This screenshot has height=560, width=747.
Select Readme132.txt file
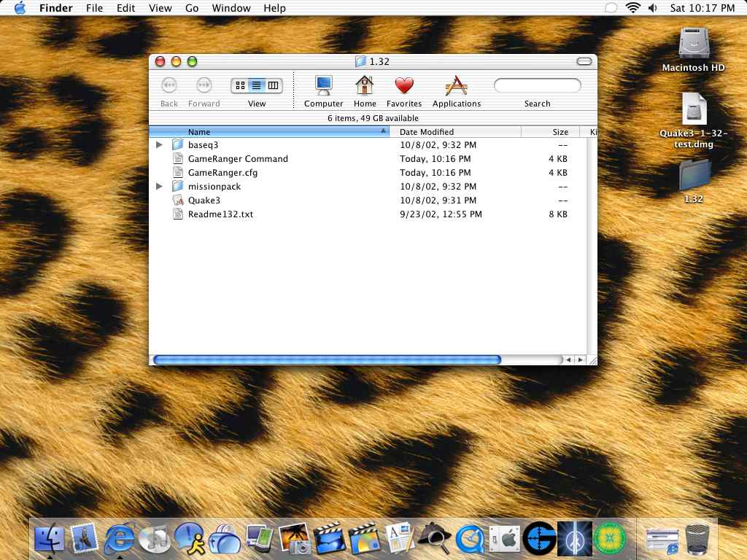coord(368,214)
